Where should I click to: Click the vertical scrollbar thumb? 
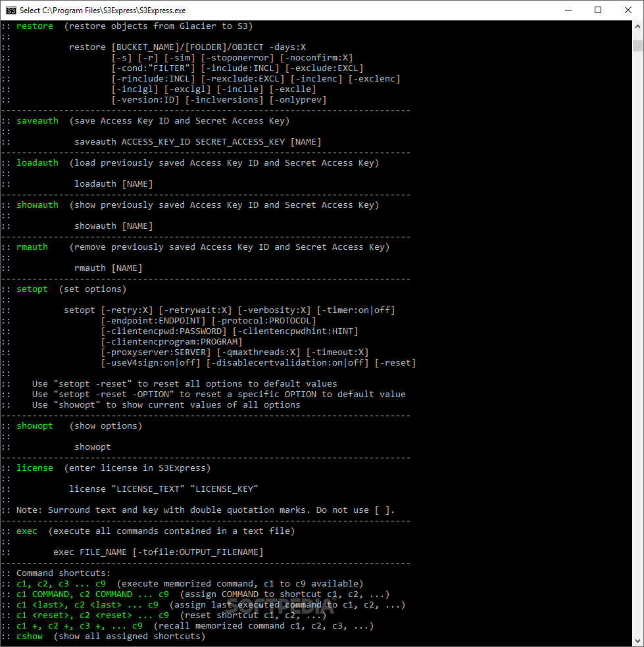pos(637,45)
